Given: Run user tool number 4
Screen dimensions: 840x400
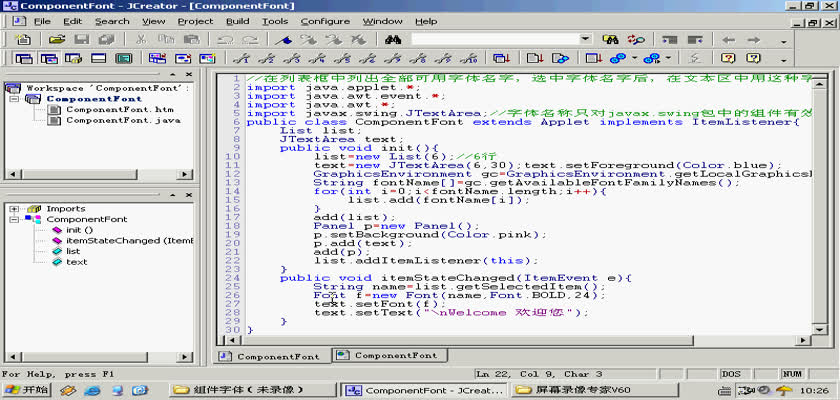Looking at the screenshot, I should point(317,58).
